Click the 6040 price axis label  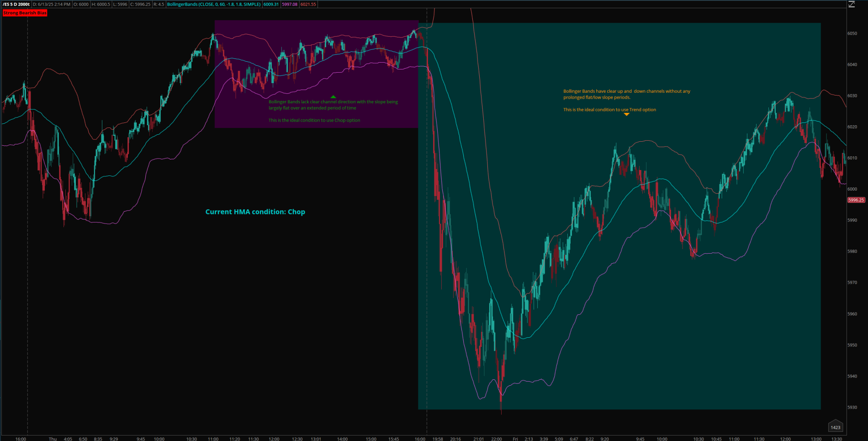(852, 64)
